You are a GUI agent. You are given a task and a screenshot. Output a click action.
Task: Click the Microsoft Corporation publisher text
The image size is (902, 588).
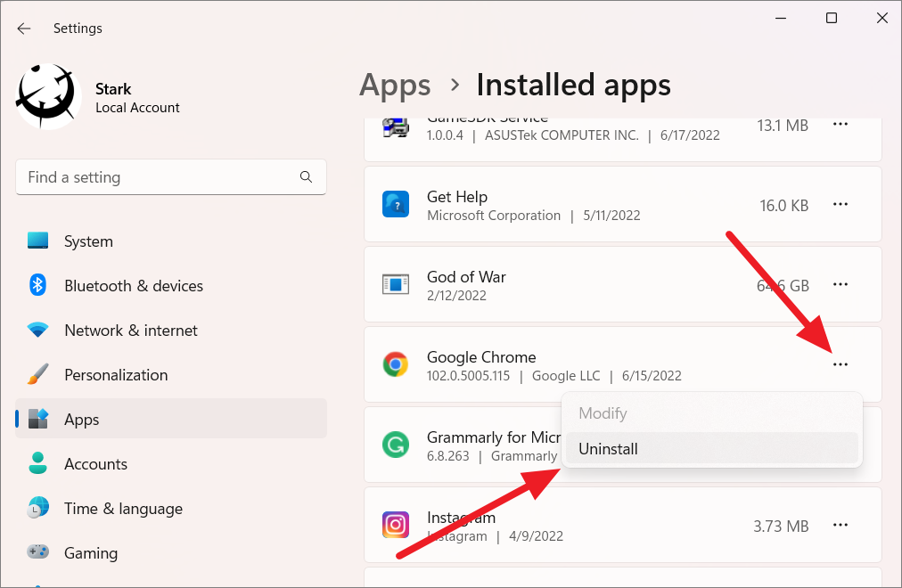click(494, 216)
